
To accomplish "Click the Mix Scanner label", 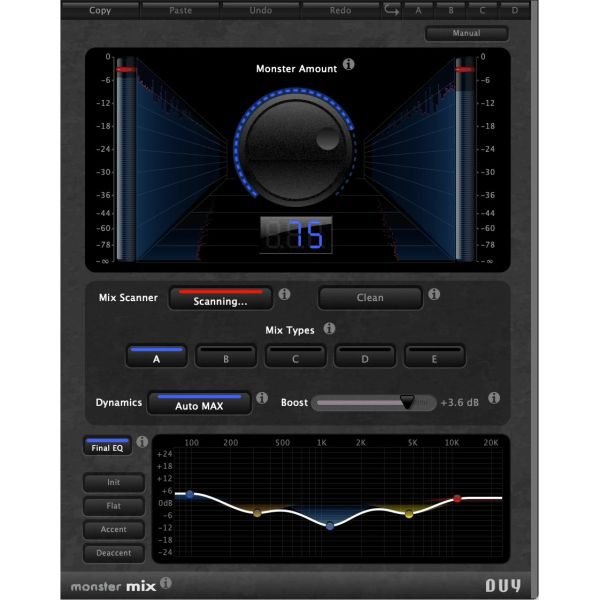I will [128, 298].
